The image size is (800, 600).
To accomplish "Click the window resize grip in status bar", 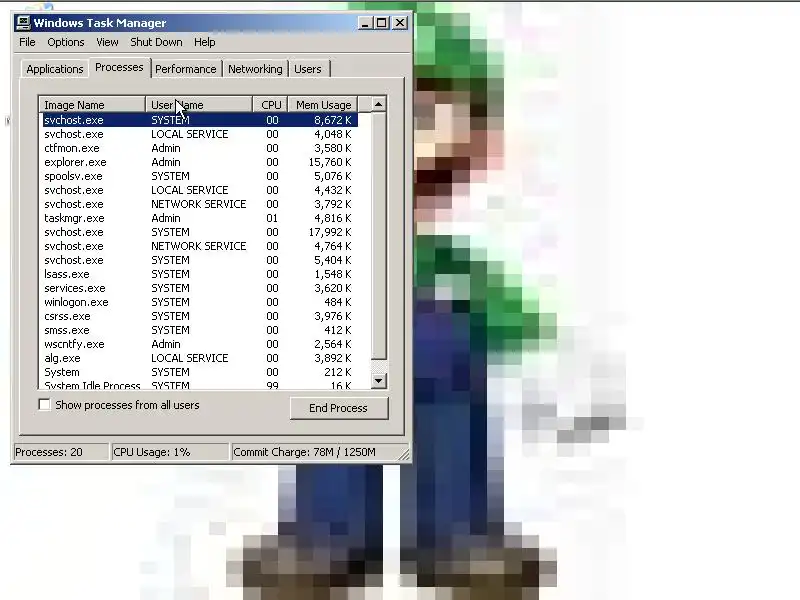I will tap(405, 454).
